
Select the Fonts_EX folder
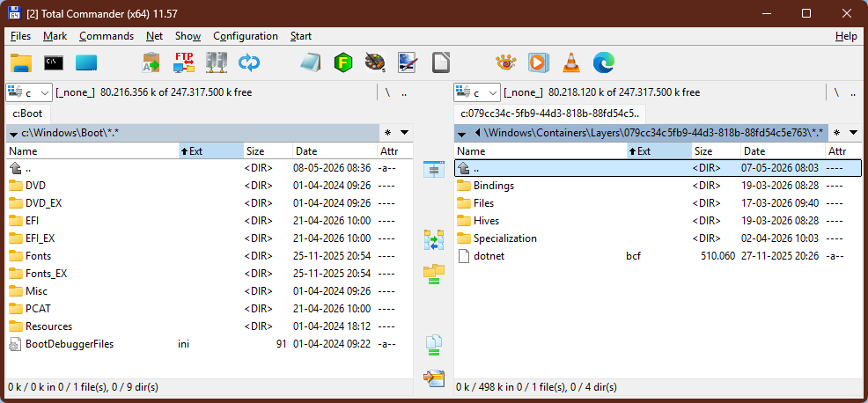point(210,274)
